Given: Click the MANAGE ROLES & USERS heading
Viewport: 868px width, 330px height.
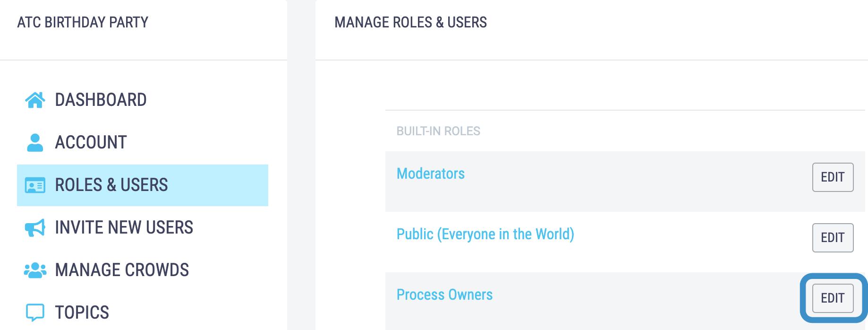Looking at the screenshot, I should click(x=410, y=22).
